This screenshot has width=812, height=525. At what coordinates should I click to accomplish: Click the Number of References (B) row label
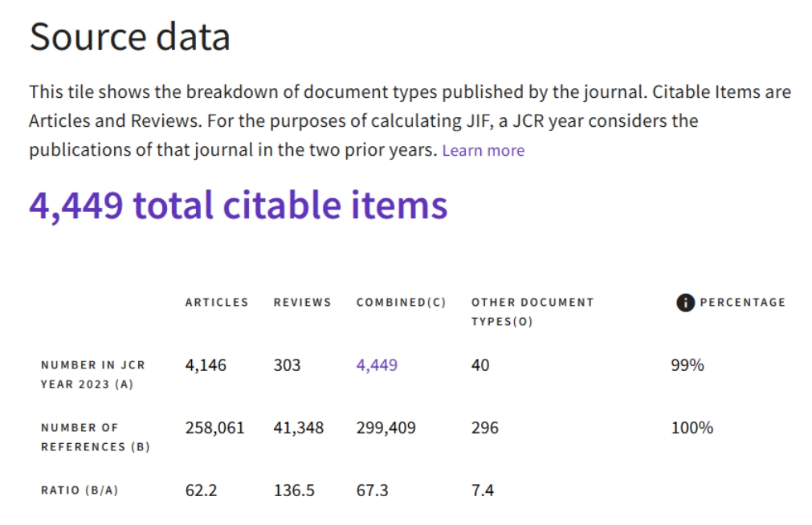(95, 437)
